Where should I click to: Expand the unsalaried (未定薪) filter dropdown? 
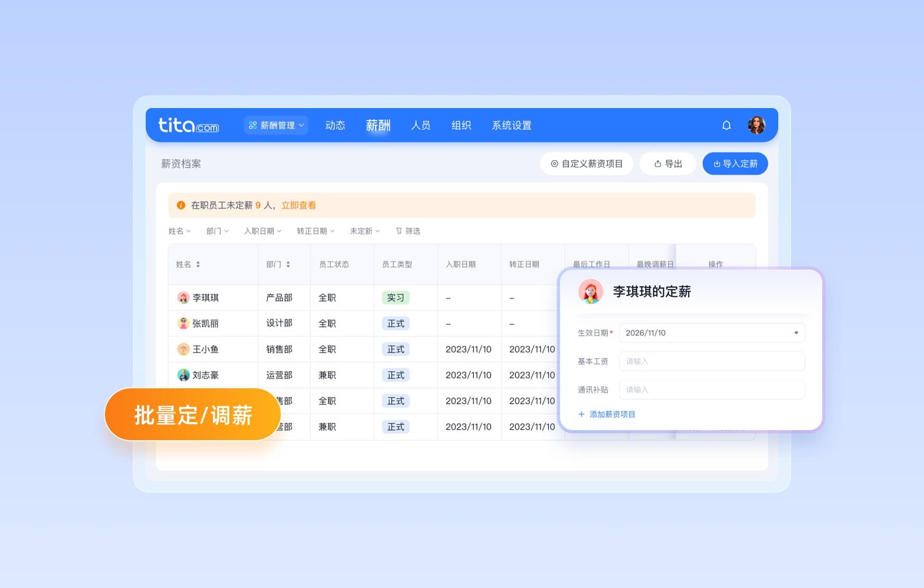pos(365,231)
